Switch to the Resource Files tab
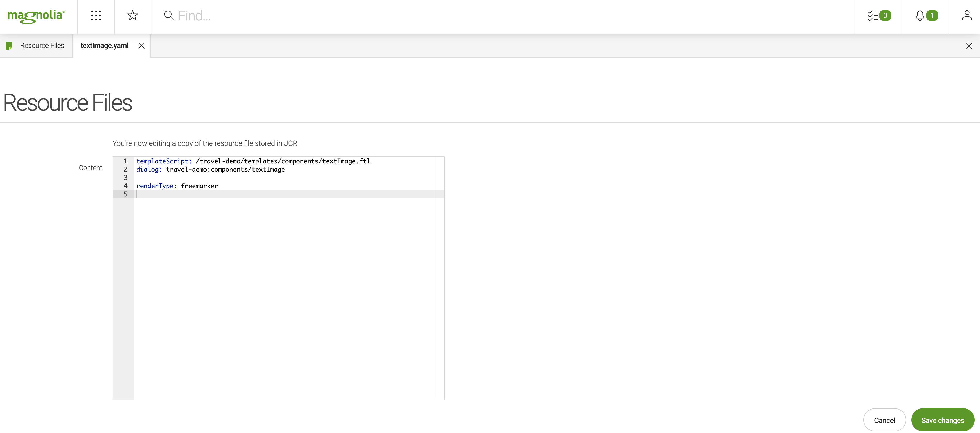The image size is (980, 433). point(42,45)
